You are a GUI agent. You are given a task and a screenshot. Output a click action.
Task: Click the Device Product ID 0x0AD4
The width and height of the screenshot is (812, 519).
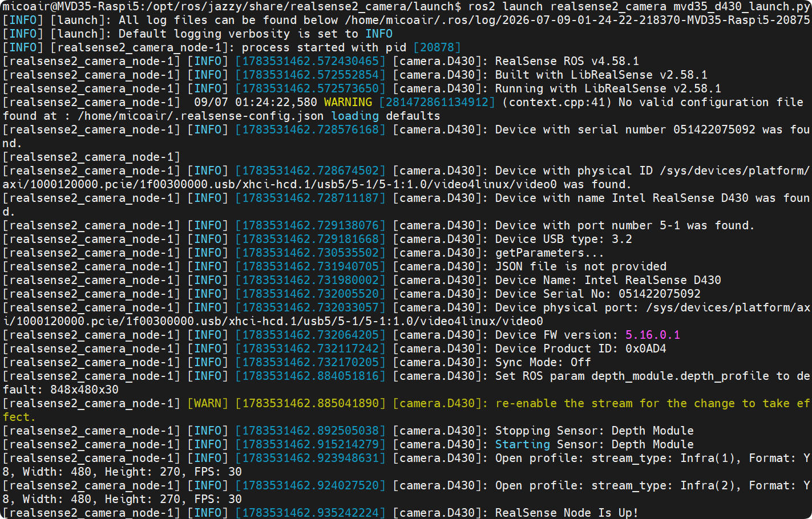tap(580, 349)
